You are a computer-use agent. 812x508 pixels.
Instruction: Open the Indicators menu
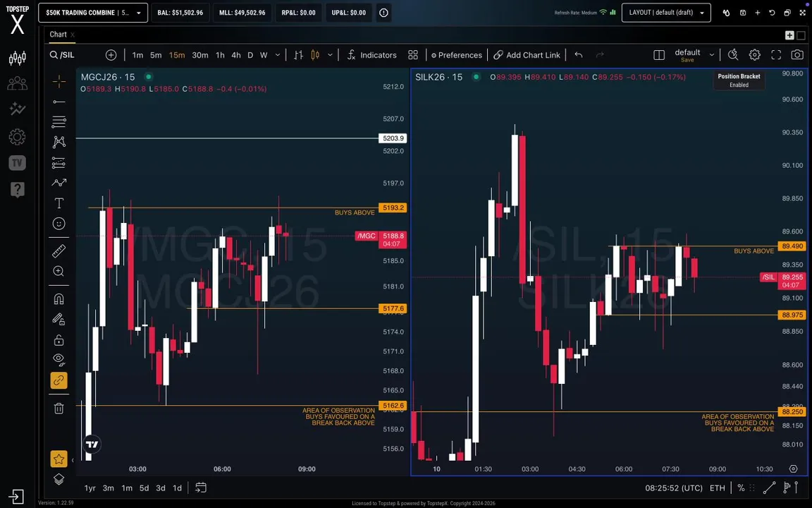click(372, 55)
